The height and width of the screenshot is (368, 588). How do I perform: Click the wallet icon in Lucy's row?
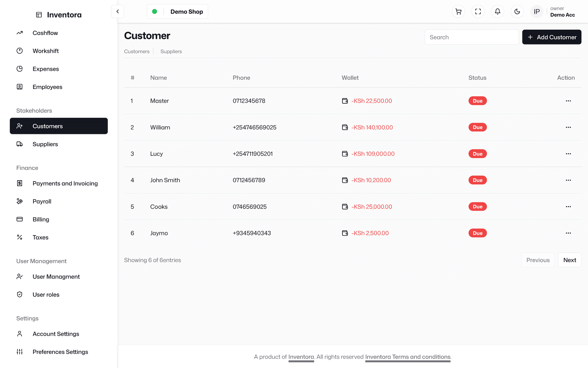click(345, 154)
